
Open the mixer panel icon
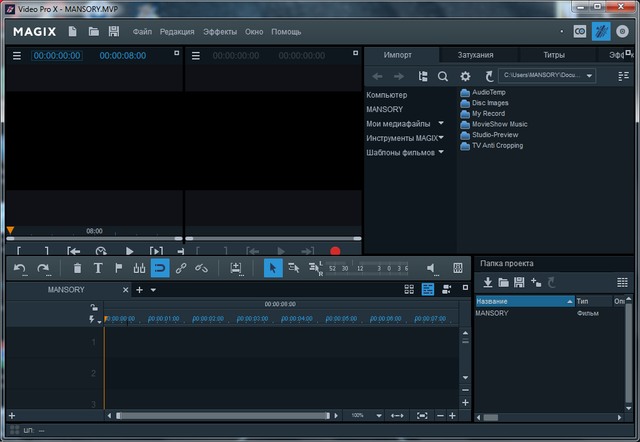(458, 268)
